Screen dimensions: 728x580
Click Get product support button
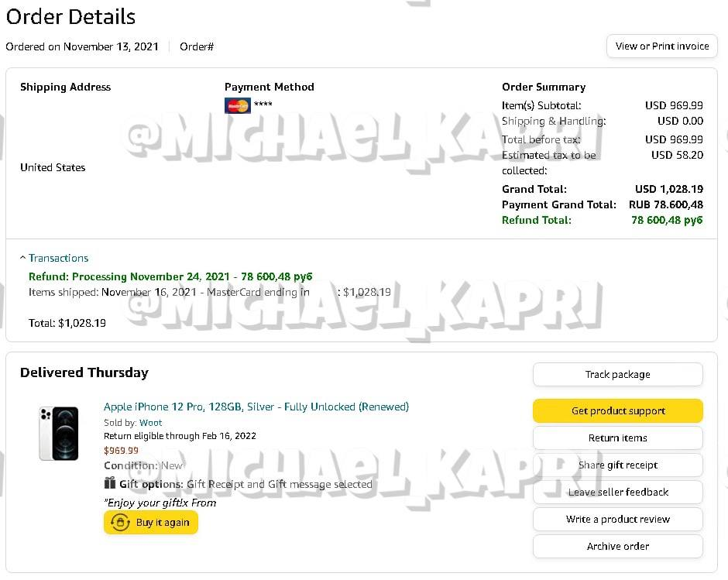[617, 410]
